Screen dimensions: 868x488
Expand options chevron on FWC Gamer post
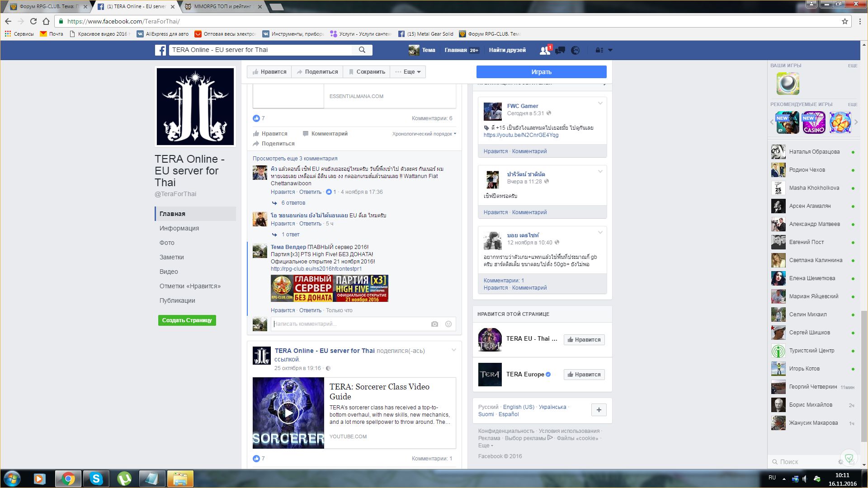600,103
